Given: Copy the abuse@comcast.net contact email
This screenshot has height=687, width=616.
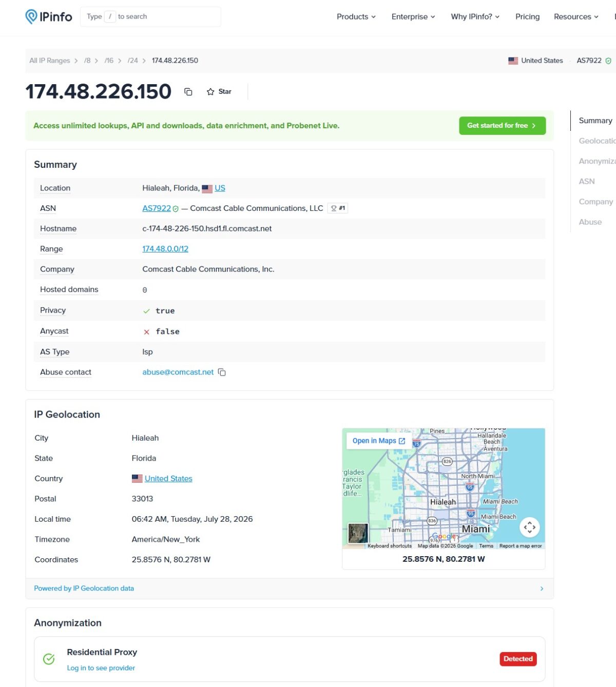Looking at the screenshot, I should [x=222, y=372].
